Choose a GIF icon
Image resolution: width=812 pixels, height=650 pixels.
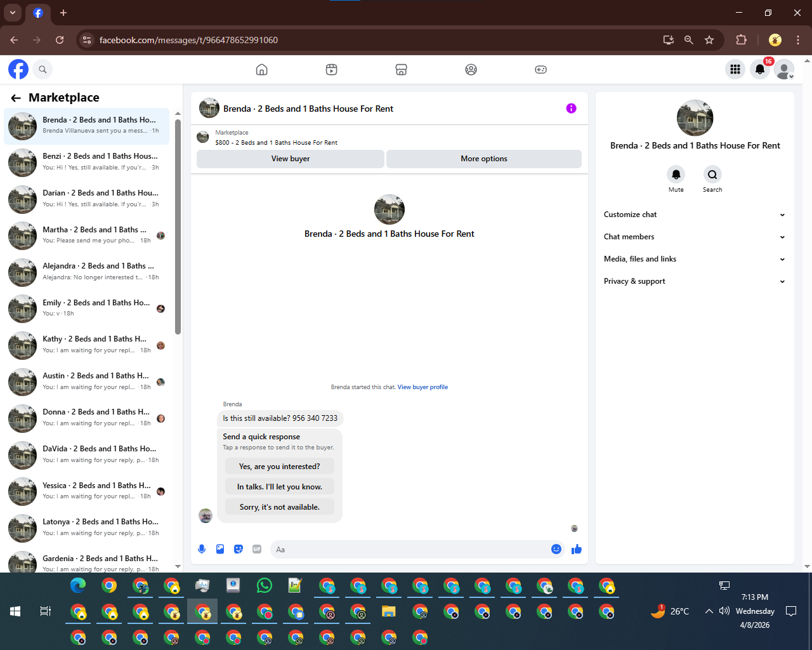[x=257, y=549]
